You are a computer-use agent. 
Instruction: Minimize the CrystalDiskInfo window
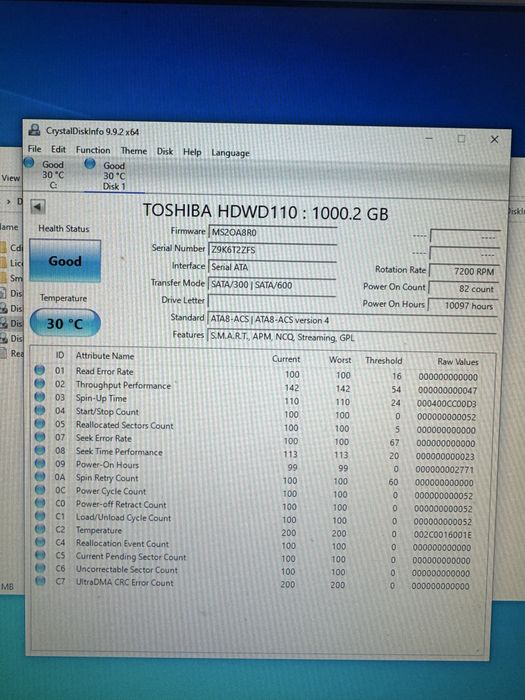(429, 138)
